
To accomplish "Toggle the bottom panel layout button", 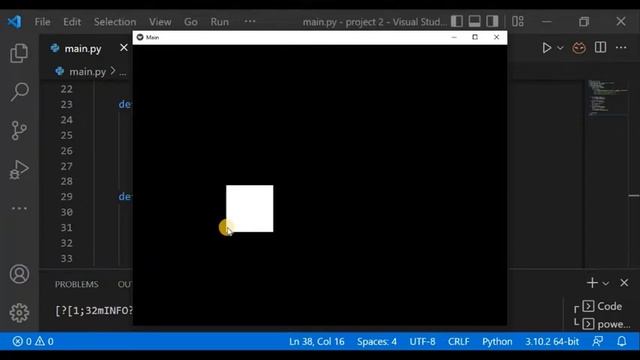I will point(474,21).
